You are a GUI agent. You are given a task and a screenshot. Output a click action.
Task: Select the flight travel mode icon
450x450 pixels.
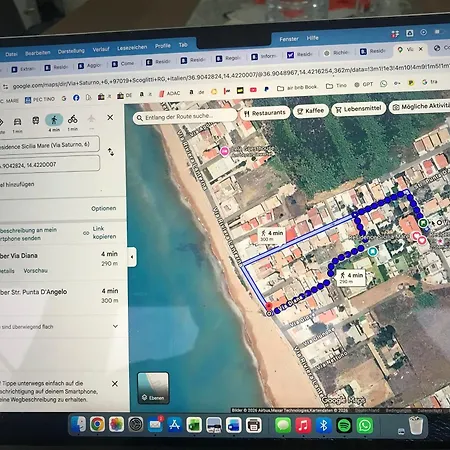[x=91, y=118]
